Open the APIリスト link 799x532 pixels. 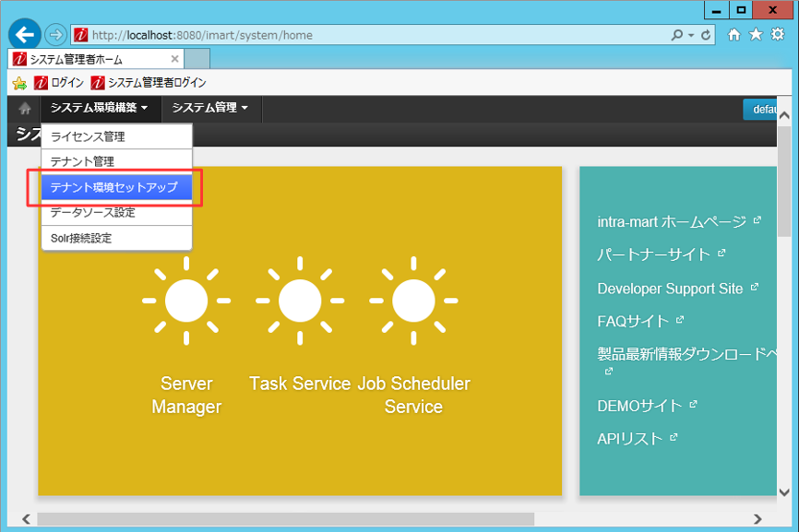[x=630, y=438]
